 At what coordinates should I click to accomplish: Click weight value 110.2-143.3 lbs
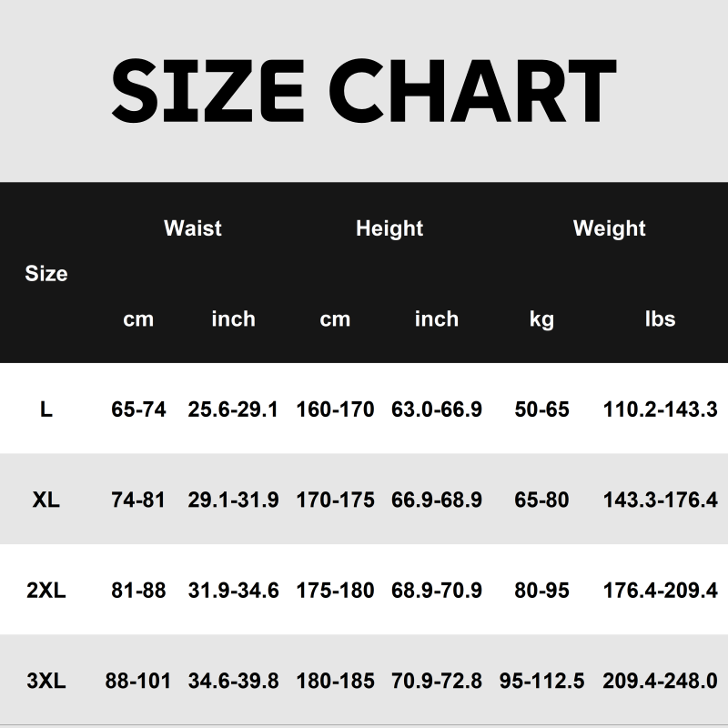click(660, 409)
